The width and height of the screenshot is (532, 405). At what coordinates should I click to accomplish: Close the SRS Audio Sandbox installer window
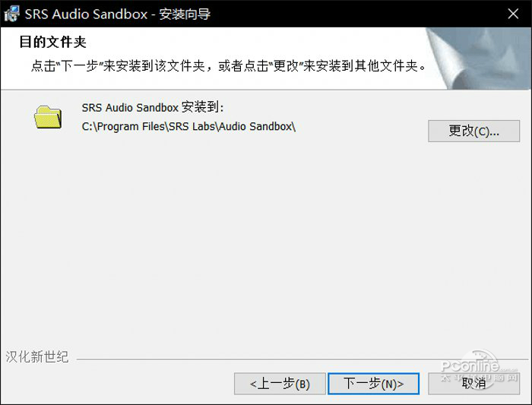tap(513, 14)
